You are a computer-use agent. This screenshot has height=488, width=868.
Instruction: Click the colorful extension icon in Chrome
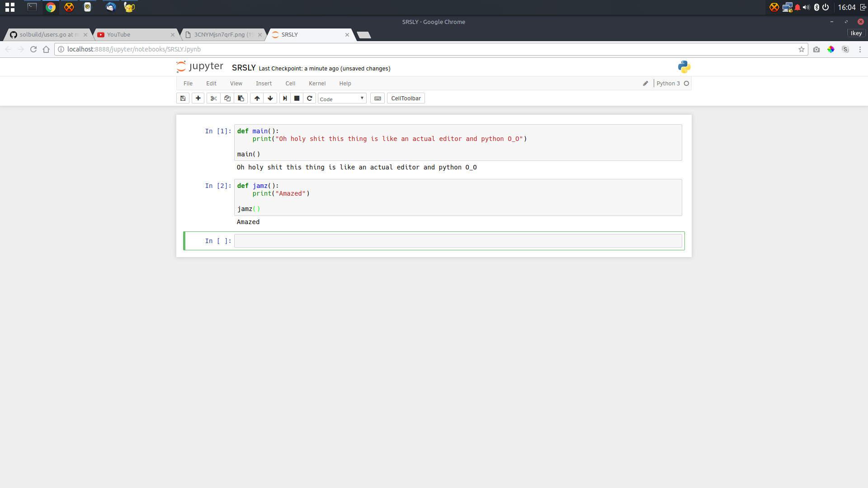pyautogui.click(x=831, y=49)
